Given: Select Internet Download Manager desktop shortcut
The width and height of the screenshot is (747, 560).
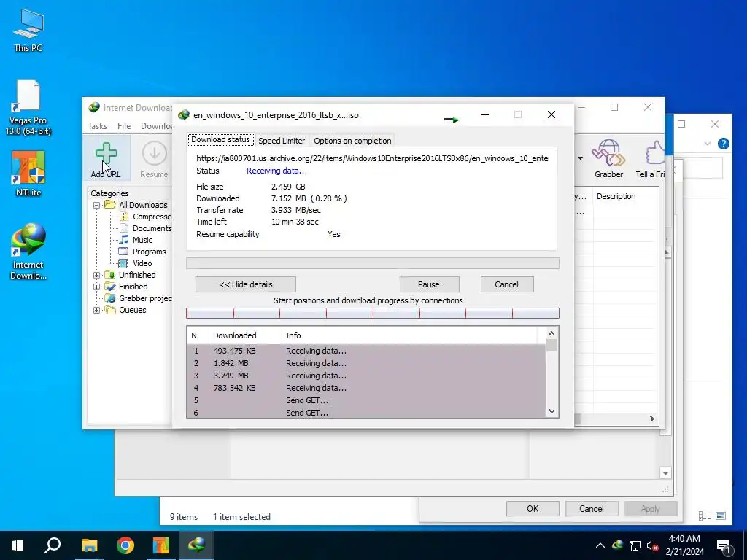Looking at the screenshot, I should coord(28,252).
